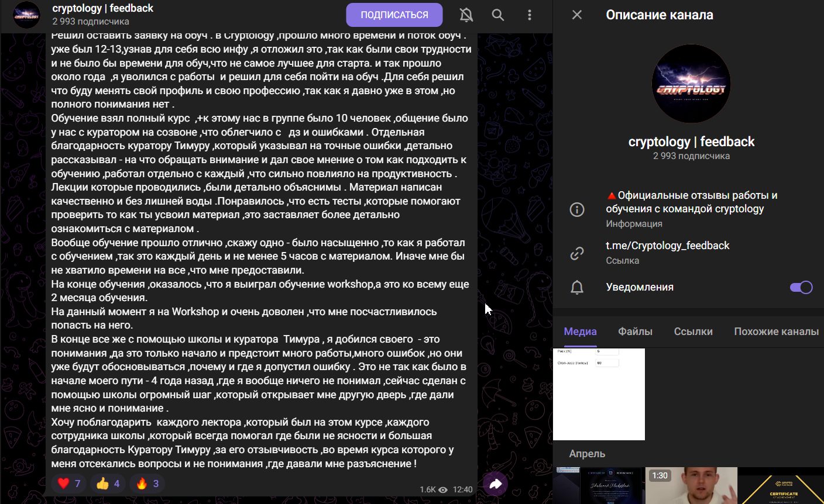Open the certificate image thumbnail

[x=781, y=485]
